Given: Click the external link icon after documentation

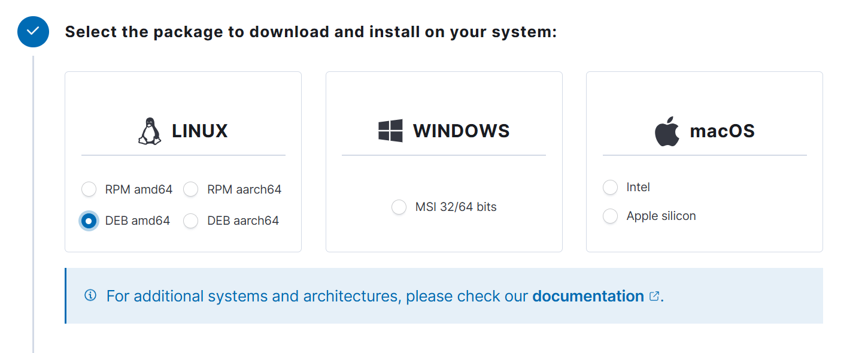Looking at the screenshot, I should (654, 296).
